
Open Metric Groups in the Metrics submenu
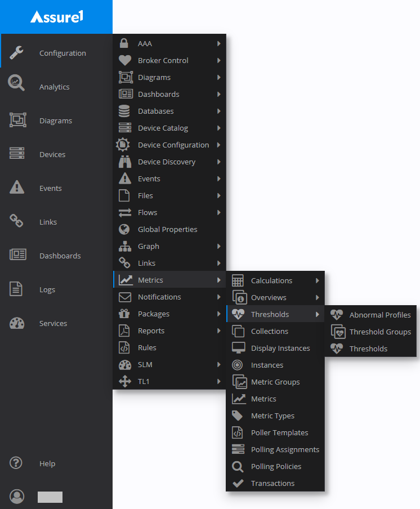(275, 382)
